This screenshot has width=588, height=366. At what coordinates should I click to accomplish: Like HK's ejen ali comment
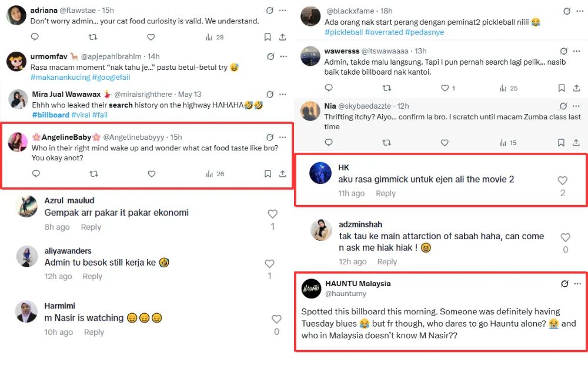(x=563, y=181)
